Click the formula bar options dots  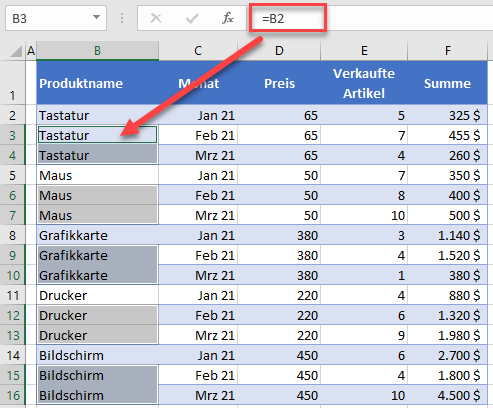[x=122, y=18]
